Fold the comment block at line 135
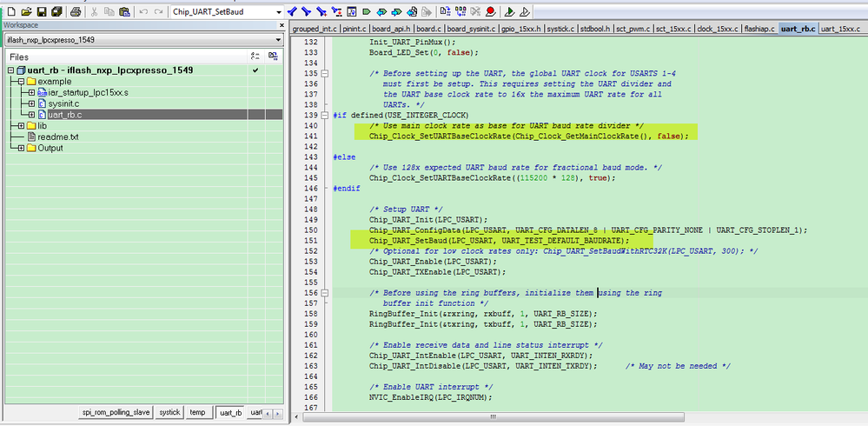This screenshot has height=426, width=868. [325, 73]
